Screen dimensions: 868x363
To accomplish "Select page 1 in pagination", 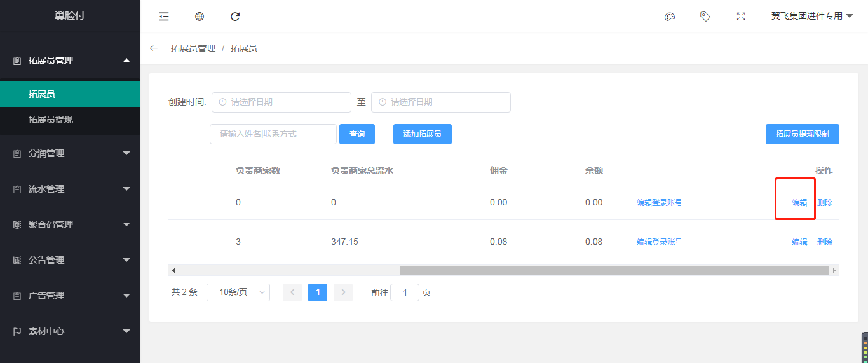I will [318, 292].
